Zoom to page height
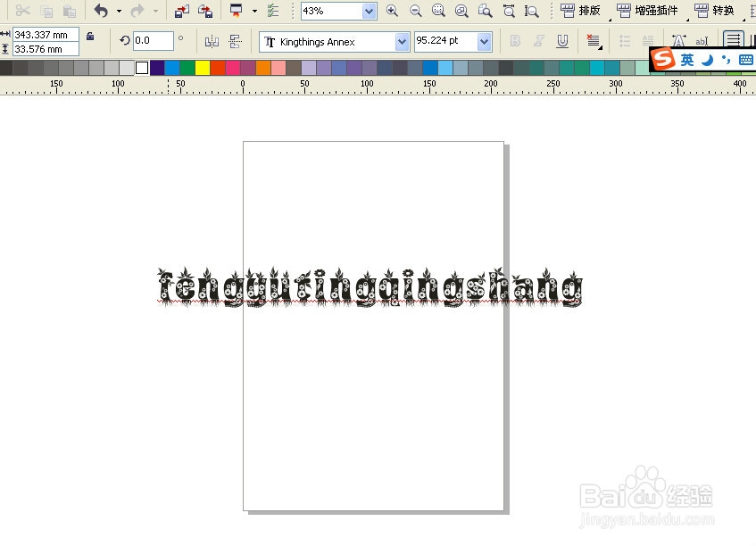The width and height of the screenshot is (756, 546). (531, 11)
